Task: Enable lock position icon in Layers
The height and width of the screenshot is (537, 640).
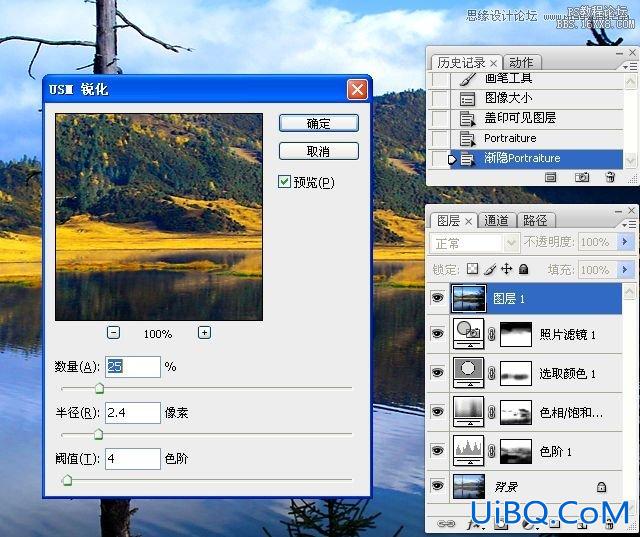Action: pos(507,268)
